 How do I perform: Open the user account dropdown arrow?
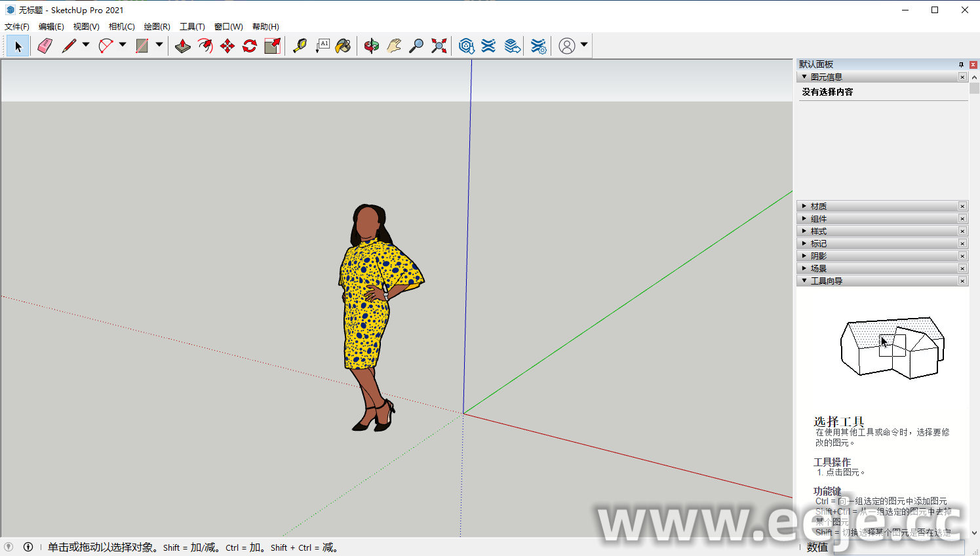click(x=584, y=45)
